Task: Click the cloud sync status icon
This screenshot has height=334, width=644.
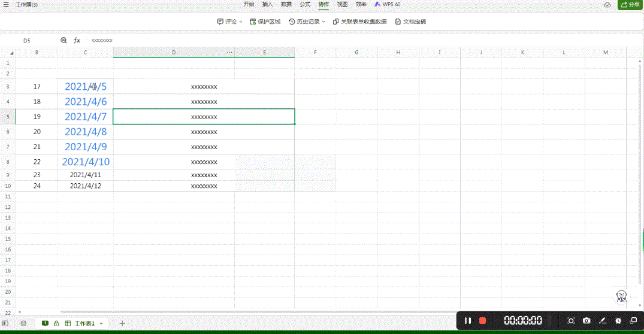Action: (x=607, y=5)
